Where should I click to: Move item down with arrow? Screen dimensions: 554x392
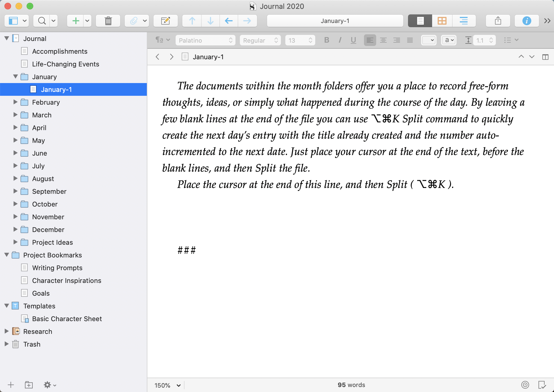(210, 21)
